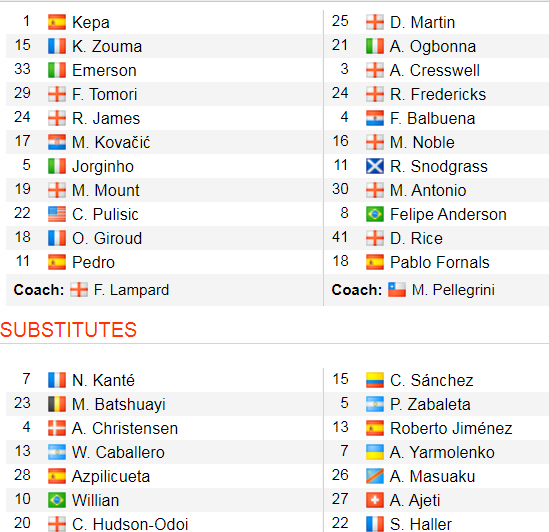Open coach F. Lampard's page
549x532 pixels.
131,290
